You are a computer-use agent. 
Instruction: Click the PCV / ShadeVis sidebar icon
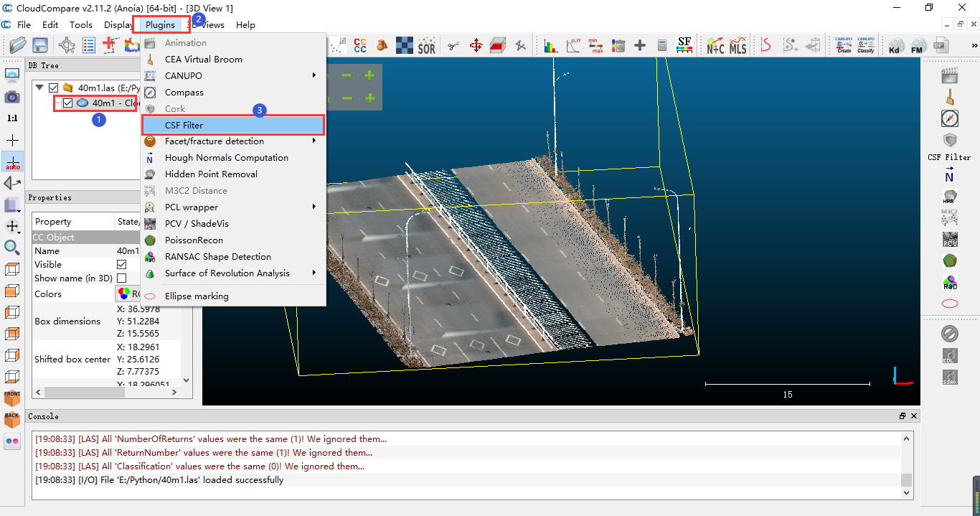[x=949, y=241]
